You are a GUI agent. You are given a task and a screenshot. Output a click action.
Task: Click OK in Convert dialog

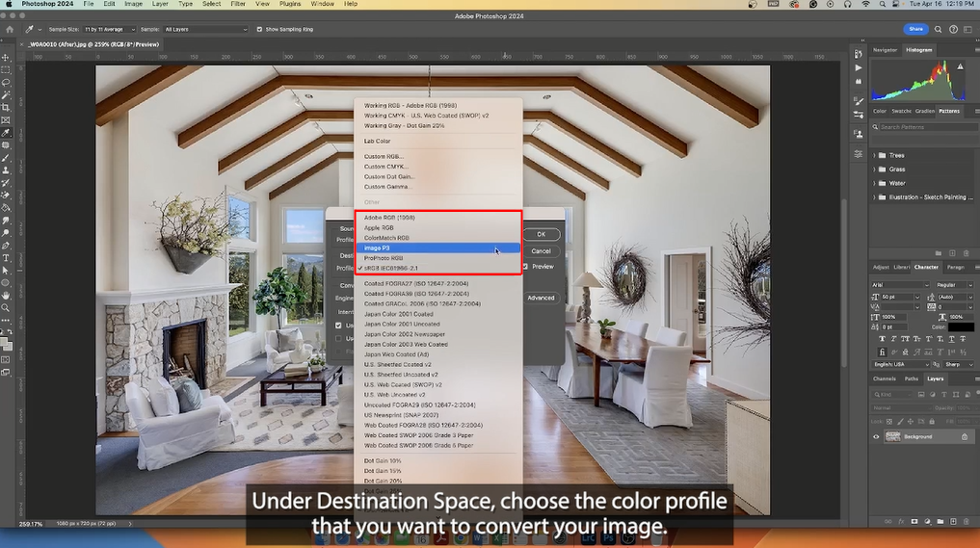point(542,234)
